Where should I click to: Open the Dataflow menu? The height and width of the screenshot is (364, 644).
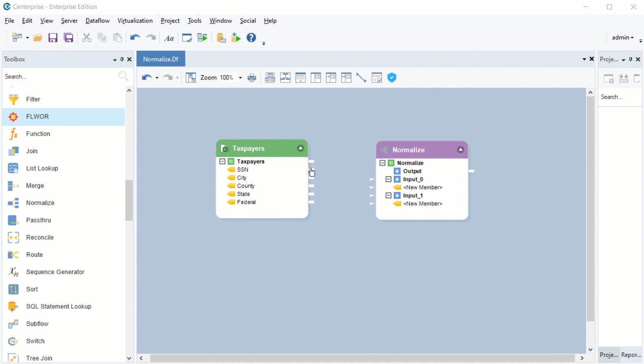[x=97, y=21]
